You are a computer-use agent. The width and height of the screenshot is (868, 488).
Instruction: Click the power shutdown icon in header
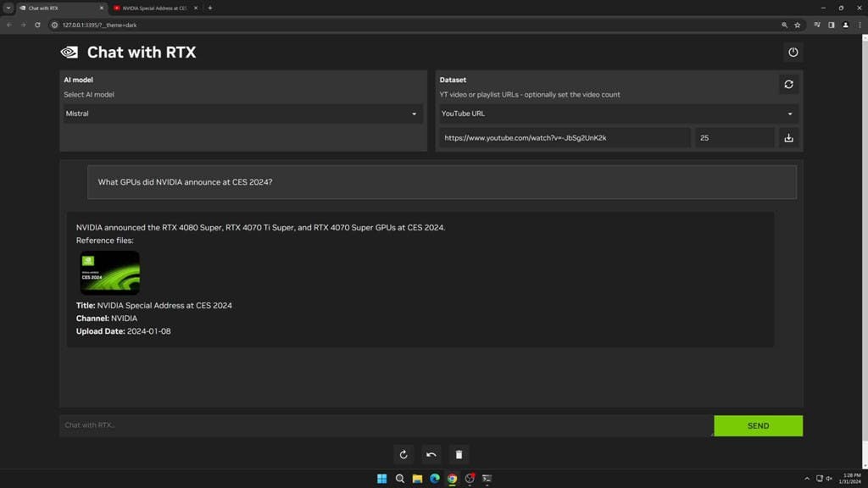793,52
